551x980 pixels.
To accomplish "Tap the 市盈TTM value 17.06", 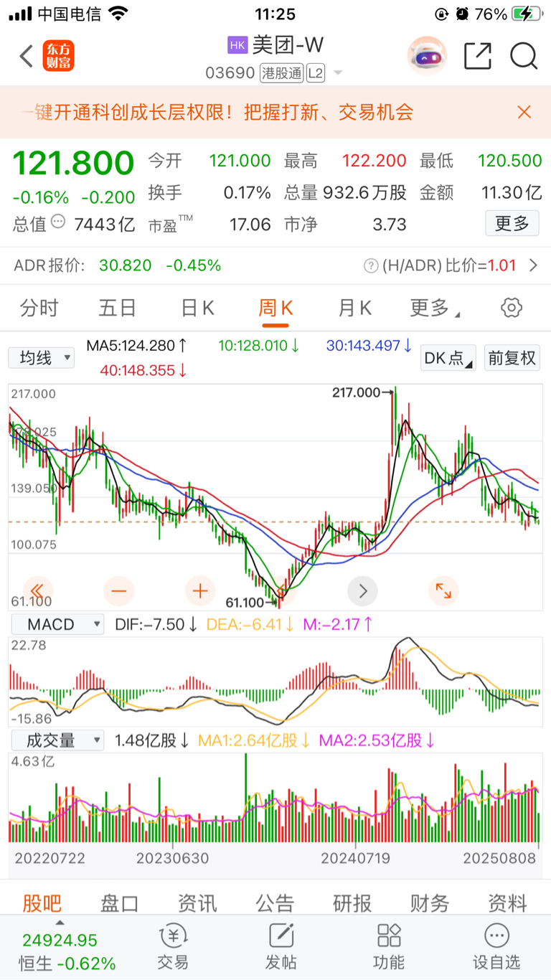I will point(250,225).
